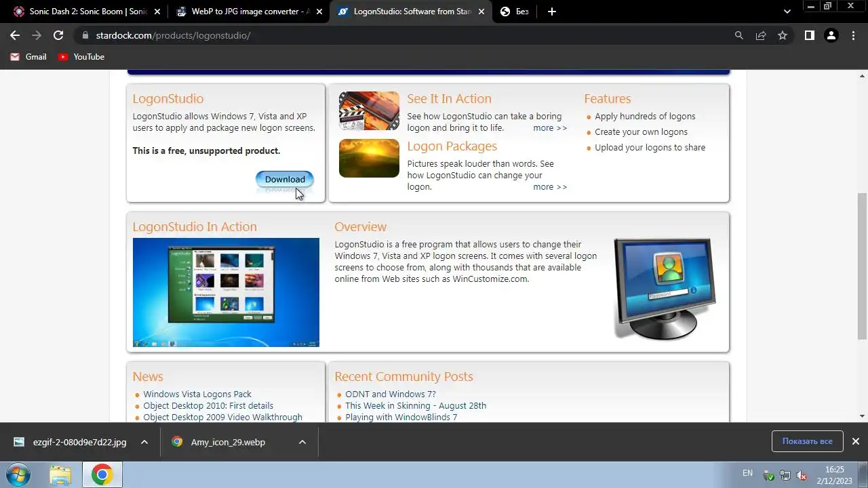Open the Logon Packages heading link
The width and height of the screenshot is (868, 488).
[x=452, y=146]
